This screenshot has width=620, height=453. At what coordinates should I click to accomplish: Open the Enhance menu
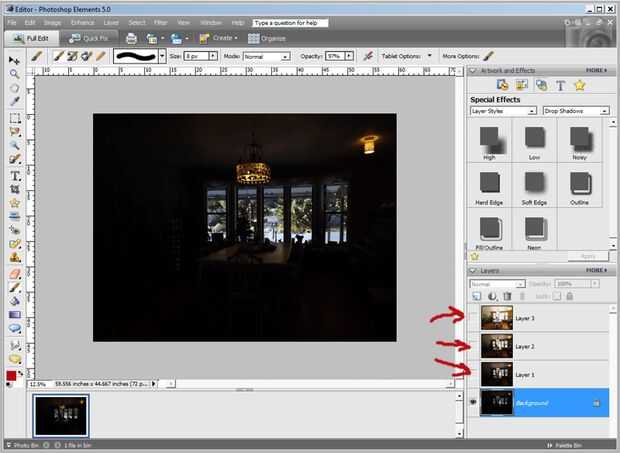[x=82, y=23]
